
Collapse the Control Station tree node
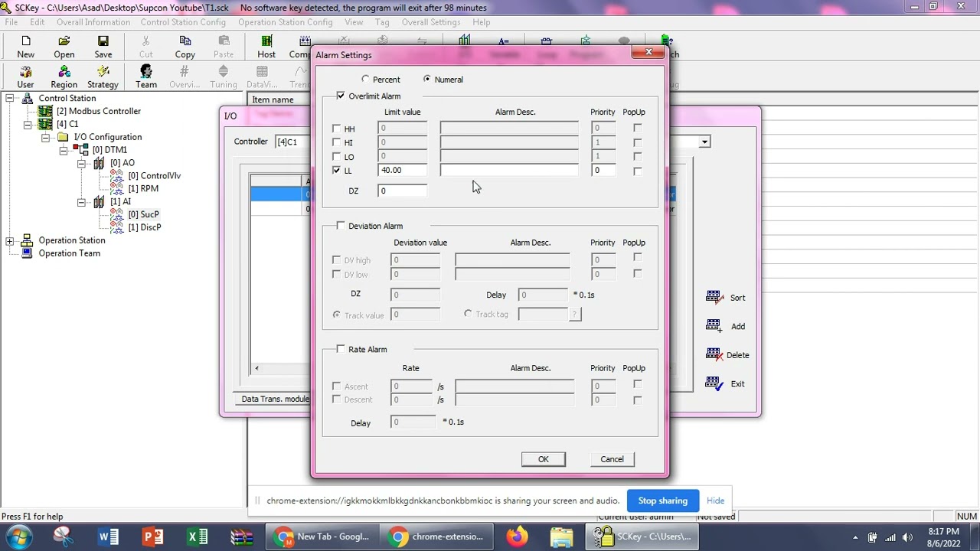[10, 98]
